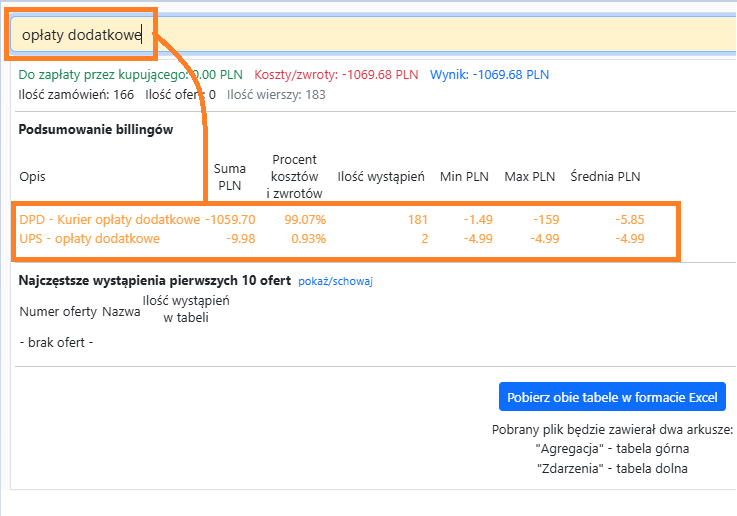The width and height of the screenshot is (737, 516).
Task: Click the Procent kosztów i zwrotów header
Action: point(296,177)
